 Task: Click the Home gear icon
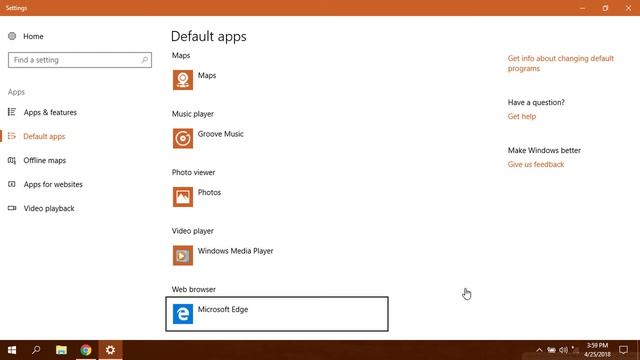click(12, 36)
